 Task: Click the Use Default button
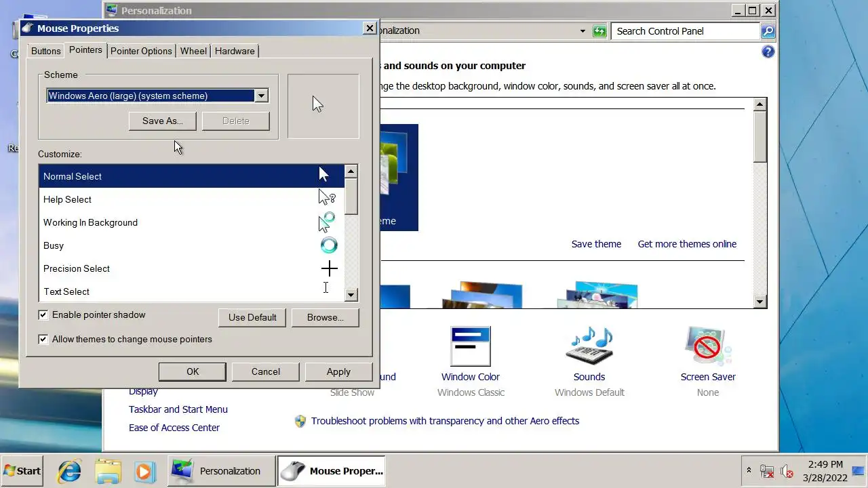pyautogui.click(x=252, y=317)
